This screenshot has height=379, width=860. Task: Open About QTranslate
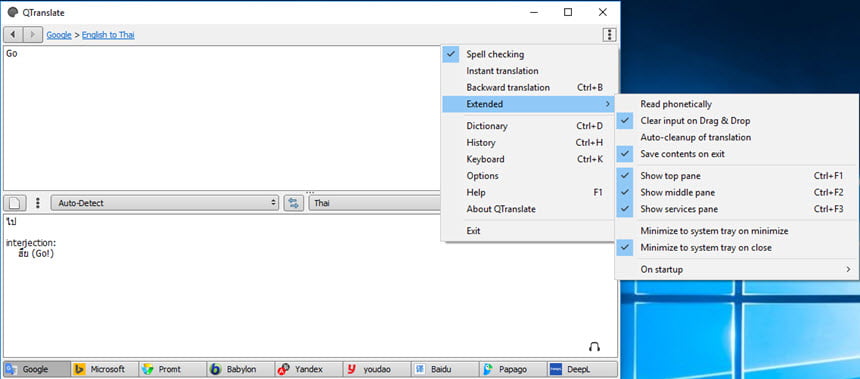[x=528, y=209]
